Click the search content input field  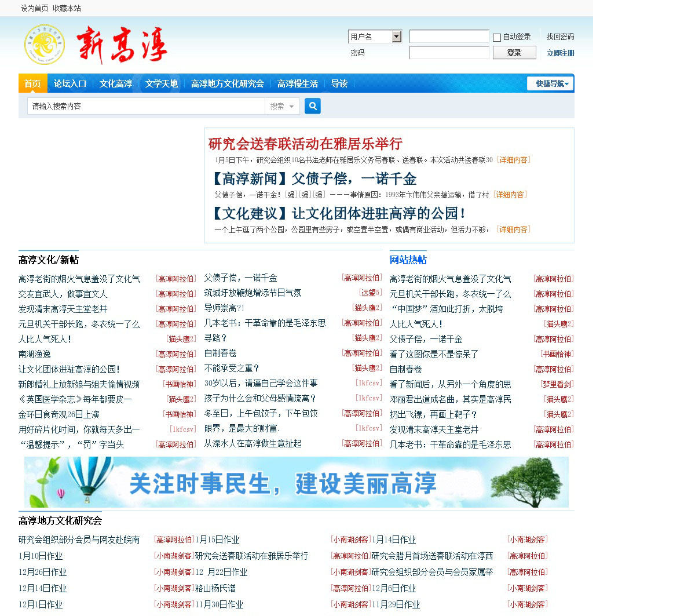[146, 106]
